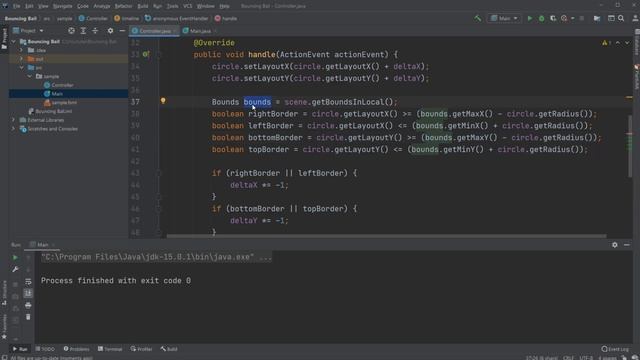640x360 pixels.
Task: Open the dropdown arrow beside the profiler icon
Action: (x=572, y=18)
